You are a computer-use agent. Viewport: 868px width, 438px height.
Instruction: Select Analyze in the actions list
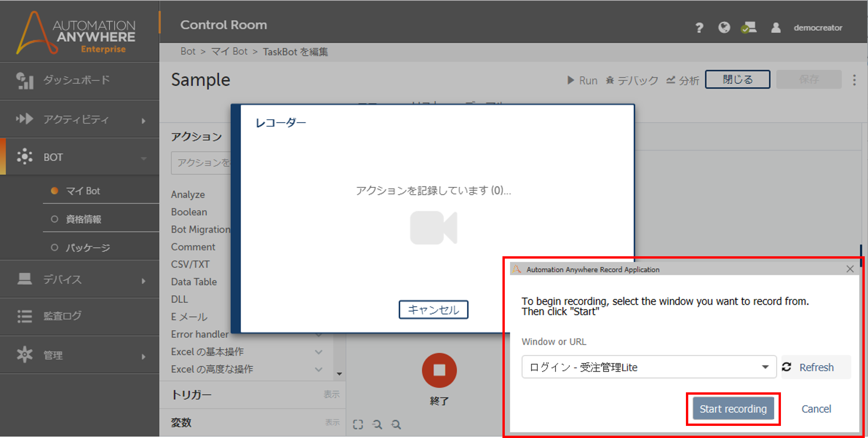pyautogui.click(x=188, y=195)
